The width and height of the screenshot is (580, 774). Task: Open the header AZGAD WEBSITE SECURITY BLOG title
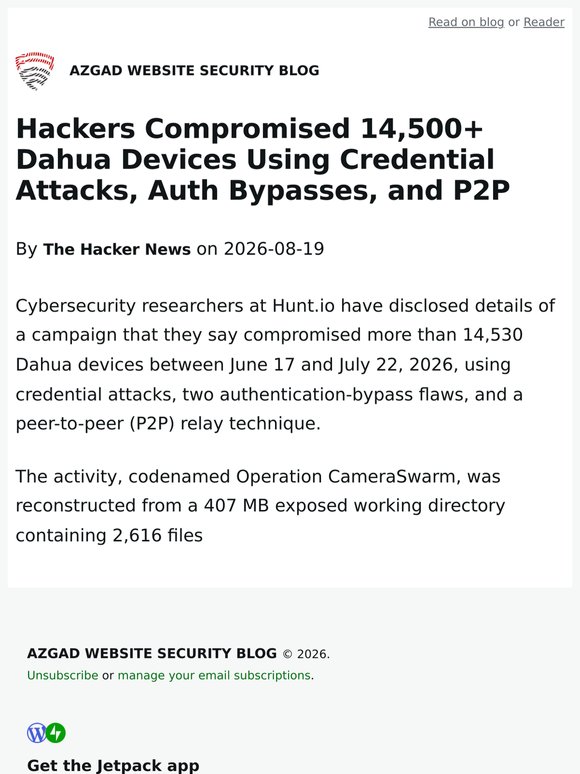194,71
